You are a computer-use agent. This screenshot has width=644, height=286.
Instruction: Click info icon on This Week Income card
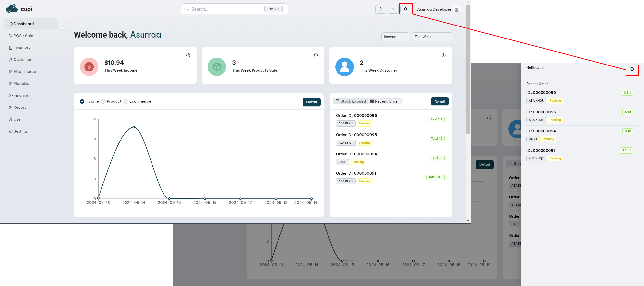coord(188,55)
